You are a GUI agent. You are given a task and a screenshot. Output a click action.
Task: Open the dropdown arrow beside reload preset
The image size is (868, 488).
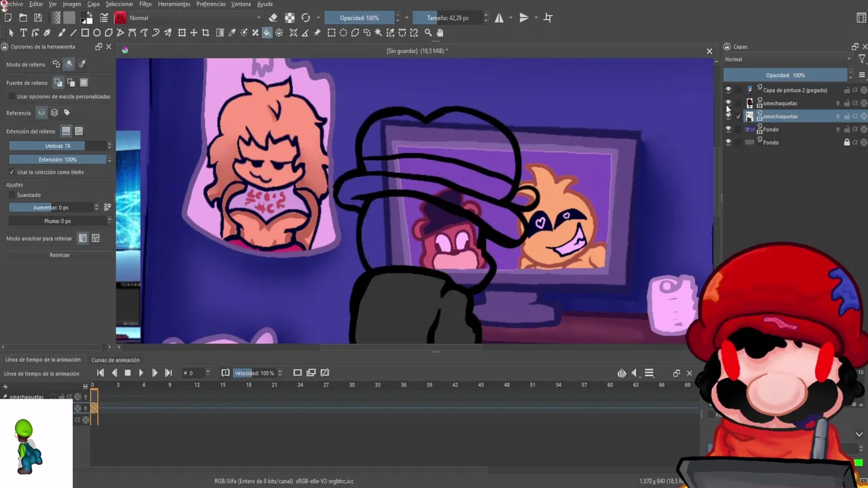[318, 18]
